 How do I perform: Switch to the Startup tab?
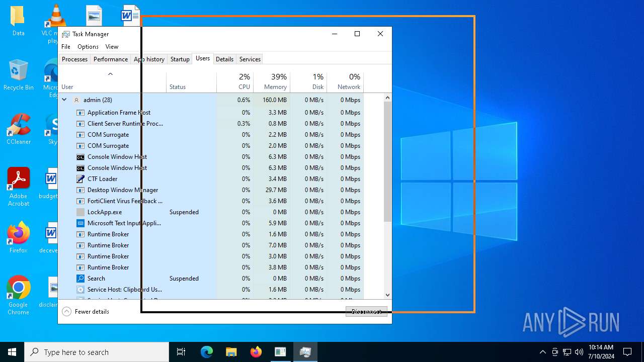point(180,59)
